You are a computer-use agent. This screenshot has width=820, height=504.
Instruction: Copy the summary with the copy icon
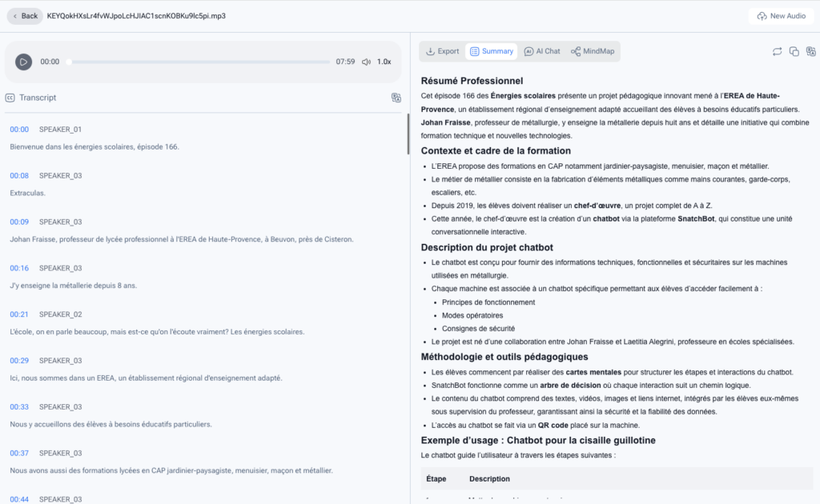[794, 51]
